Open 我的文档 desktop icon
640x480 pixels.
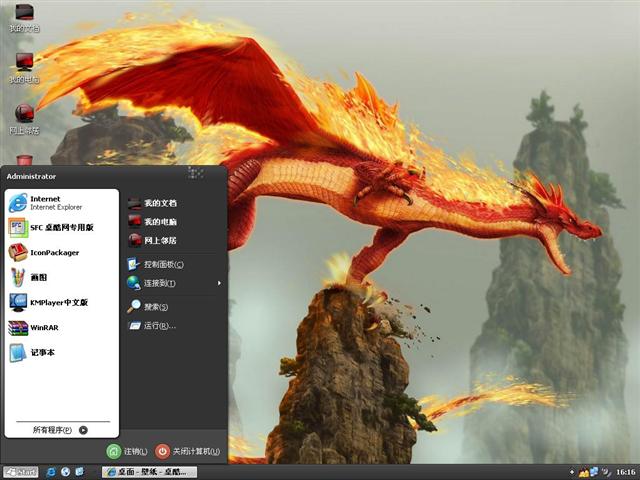[x=24, y=17]
